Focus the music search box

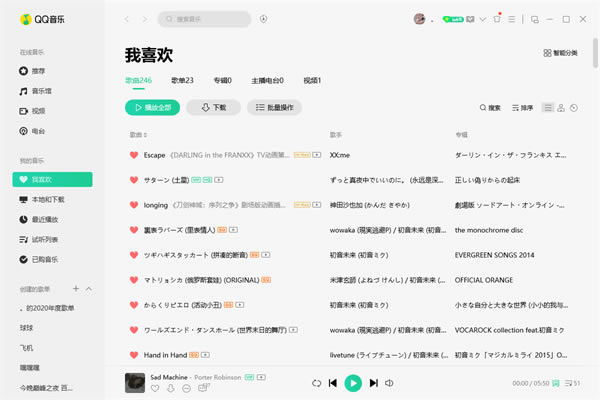click(x=204, y=19)
